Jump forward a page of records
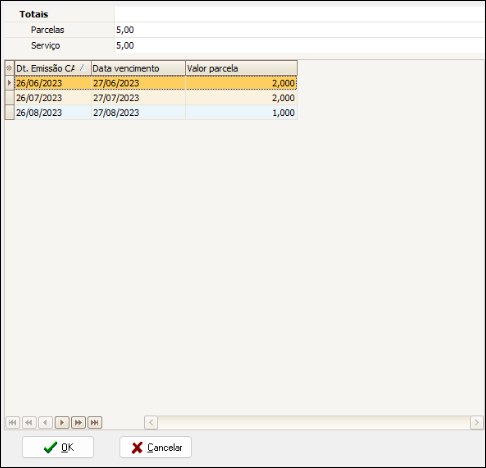 click(78, 423)
